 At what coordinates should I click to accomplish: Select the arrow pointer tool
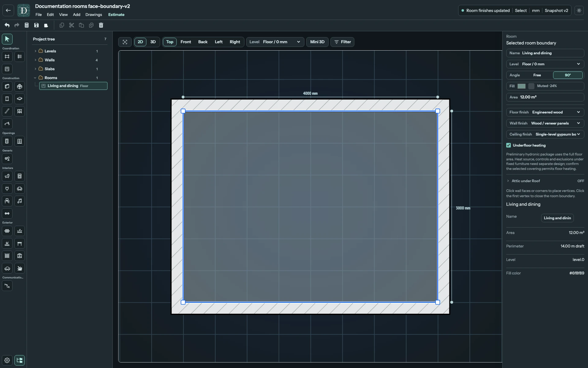click(7, 39)
